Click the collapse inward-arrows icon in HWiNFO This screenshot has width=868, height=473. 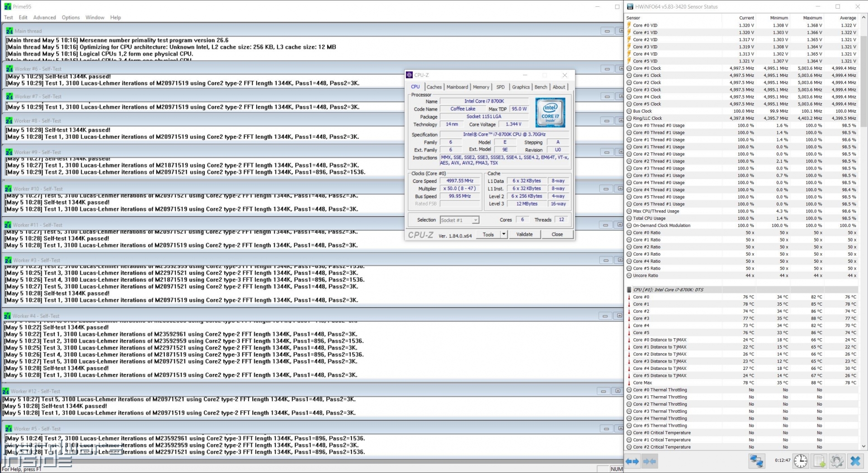649,461
